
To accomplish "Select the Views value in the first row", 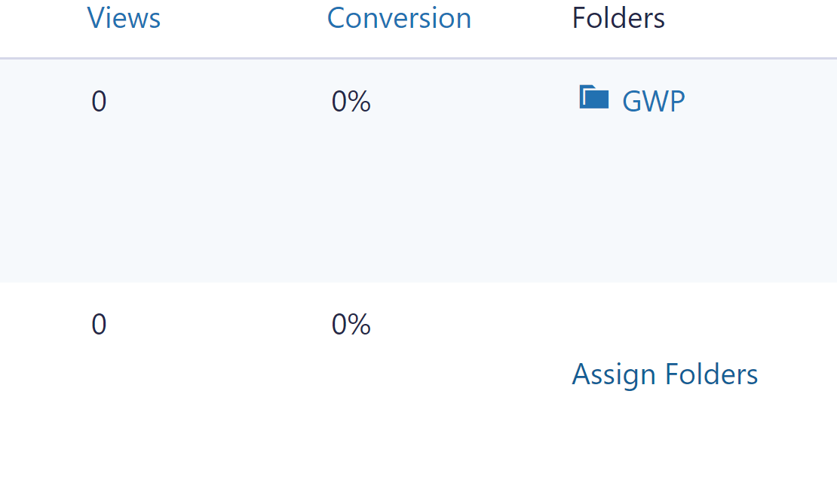I will (99, 101).
